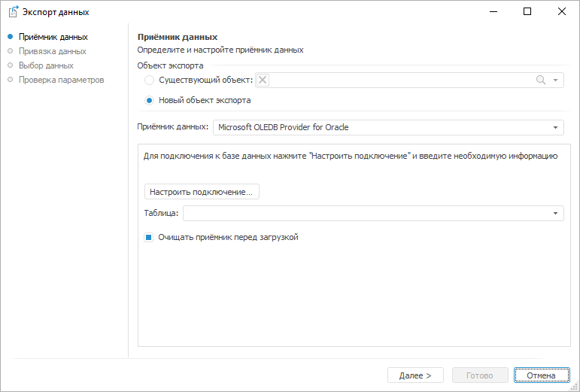Click the Выбор данных step bullet
The image size is (580, 392).
[x=10, y=65]
